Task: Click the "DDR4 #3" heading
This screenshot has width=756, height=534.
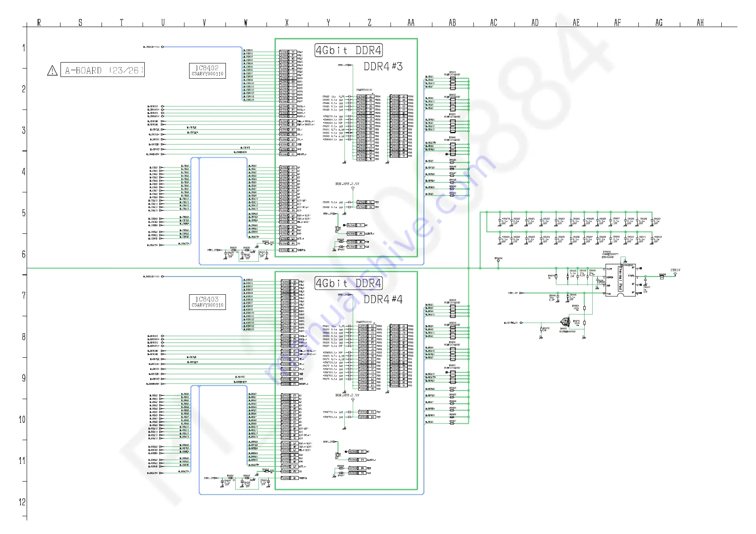Action: click(x=383, y=66)
